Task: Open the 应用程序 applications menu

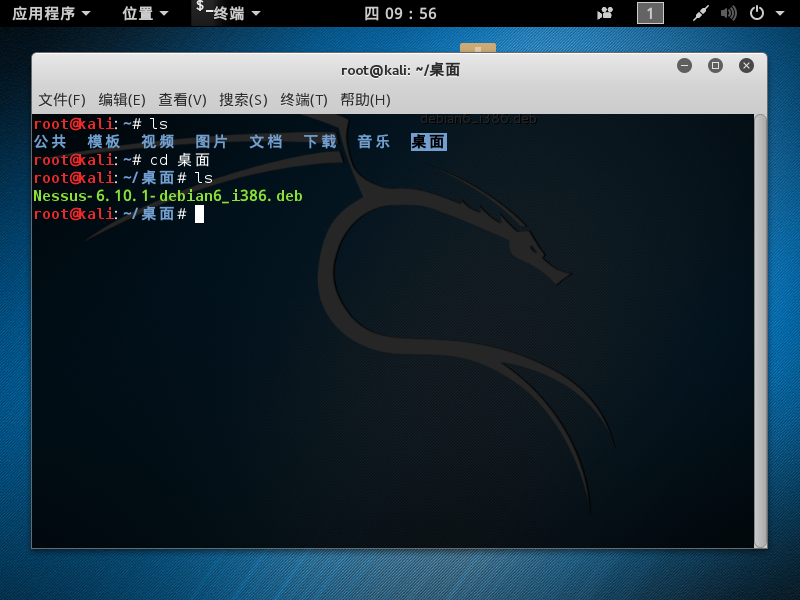Action: pyautogui.click(x=51, y=13)
